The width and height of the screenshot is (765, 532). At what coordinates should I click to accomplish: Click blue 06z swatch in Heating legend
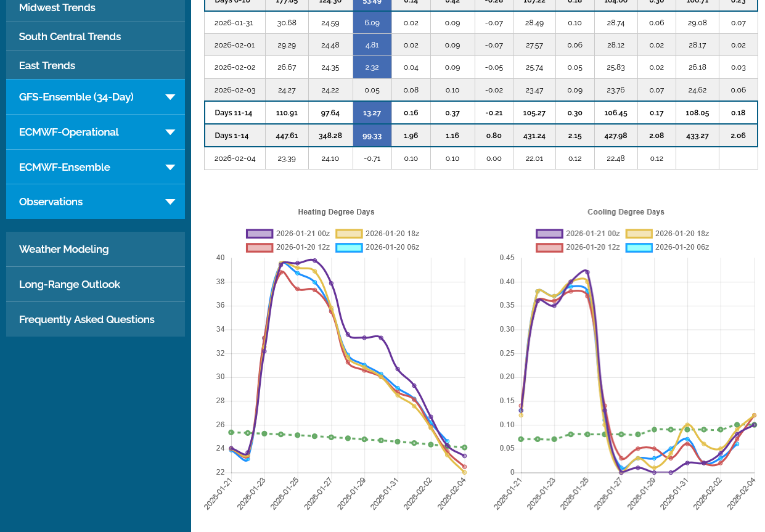348,247
